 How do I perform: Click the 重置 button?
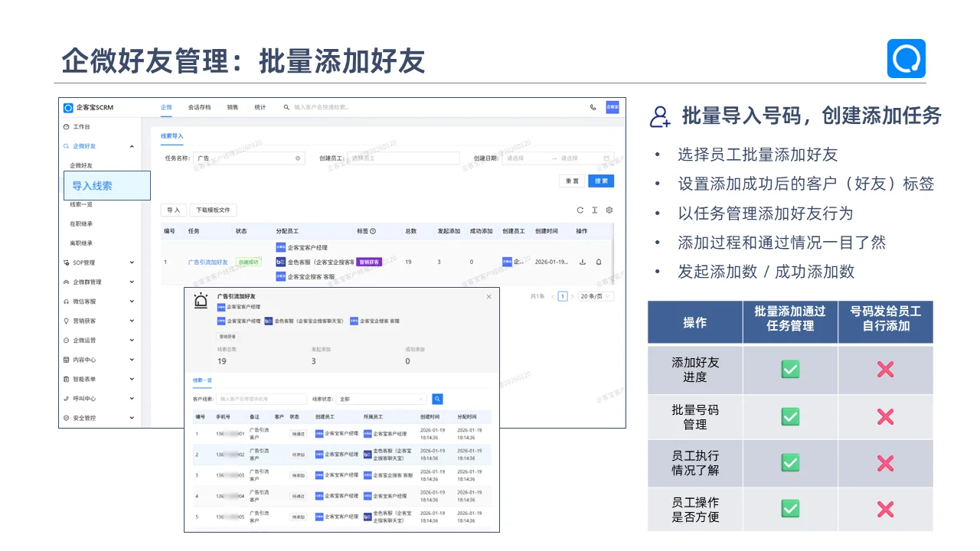pyautogui.click(x=572, y=181)
